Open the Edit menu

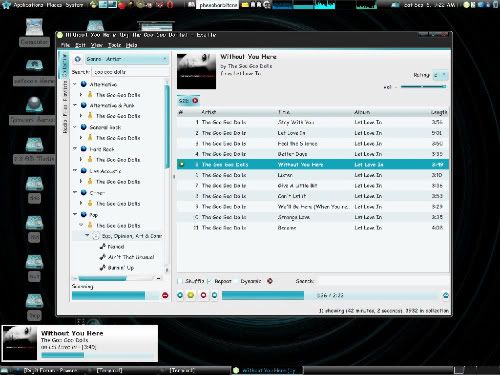click(80, 45)
